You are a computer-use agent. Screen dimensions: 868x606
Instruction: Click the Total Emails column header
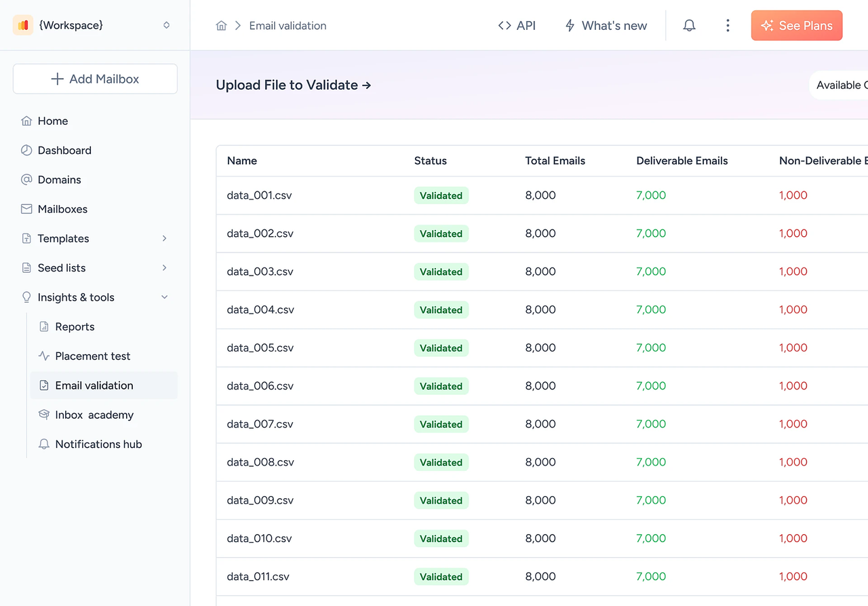pyautogui.click(x=555, y=161)
